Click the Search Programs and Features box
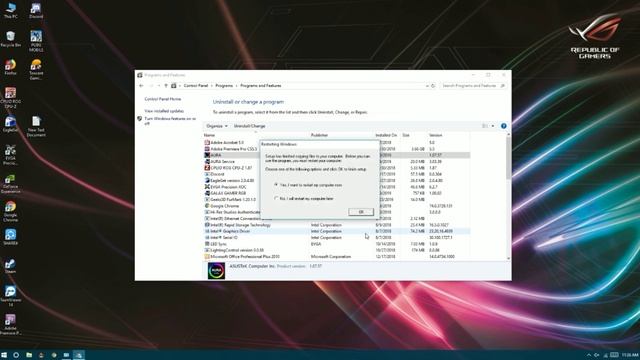The height and width of the screenshot is (360, 640). click(473, 86)
